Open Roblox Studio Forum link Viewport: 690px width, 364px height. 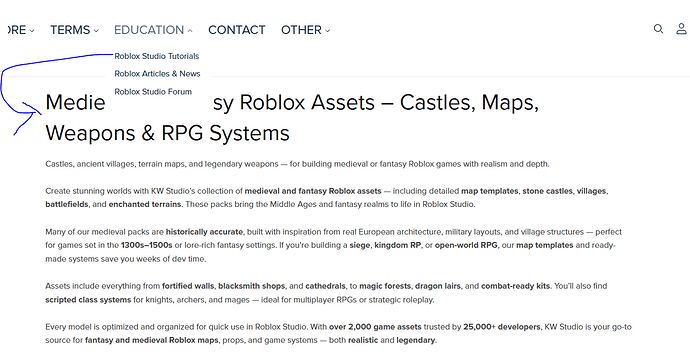tap(153, 92)
